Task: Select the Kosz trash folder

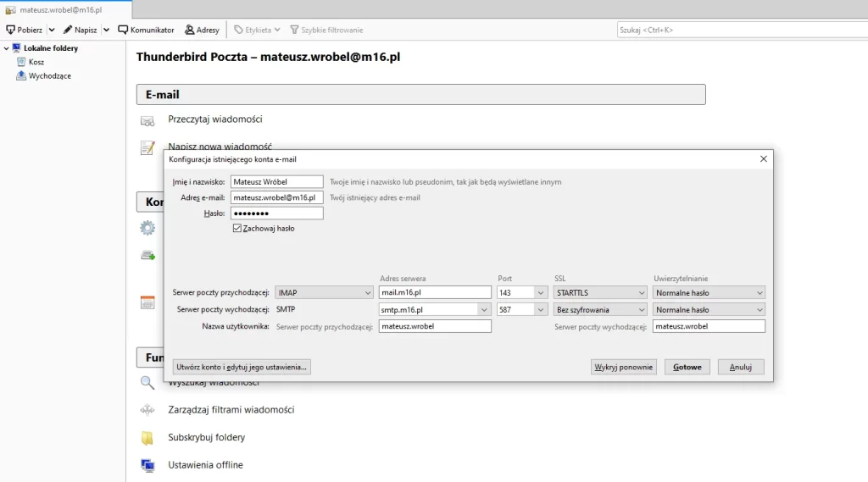Action: point(36,62)
